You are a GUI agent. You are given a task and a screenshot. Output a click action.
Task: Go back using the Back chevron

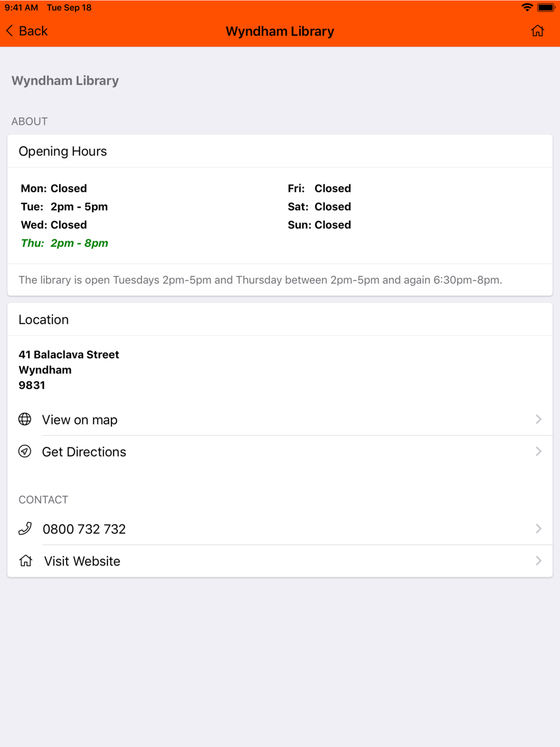pyautogui.click(x=10, y=31)
